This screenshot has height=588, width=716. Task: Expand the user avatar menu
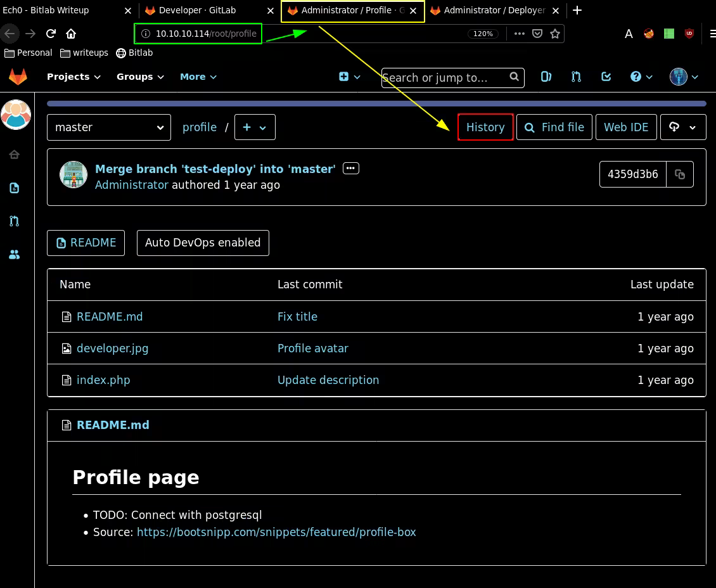pos(684,77)
